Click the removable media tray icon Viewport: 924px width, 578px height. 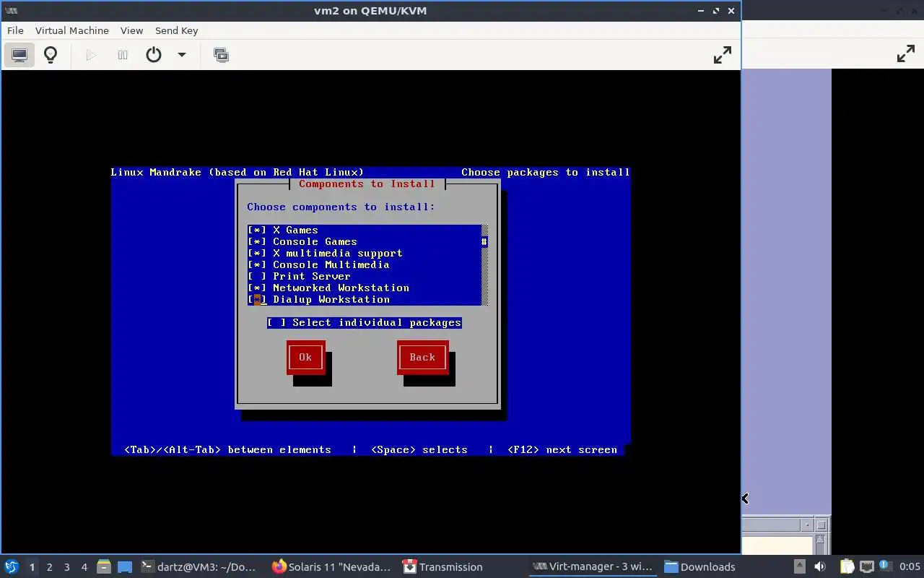tap(799, 566)
